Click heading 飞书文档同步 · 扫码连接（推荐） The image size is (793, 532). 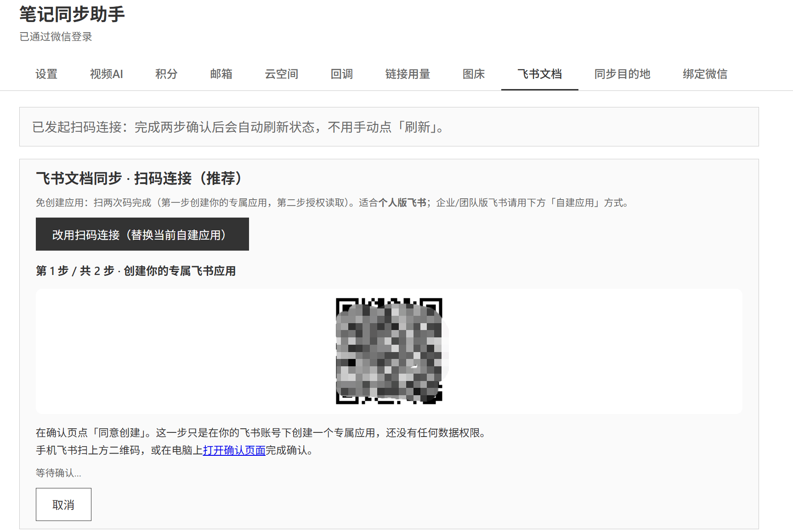point(140,178)
